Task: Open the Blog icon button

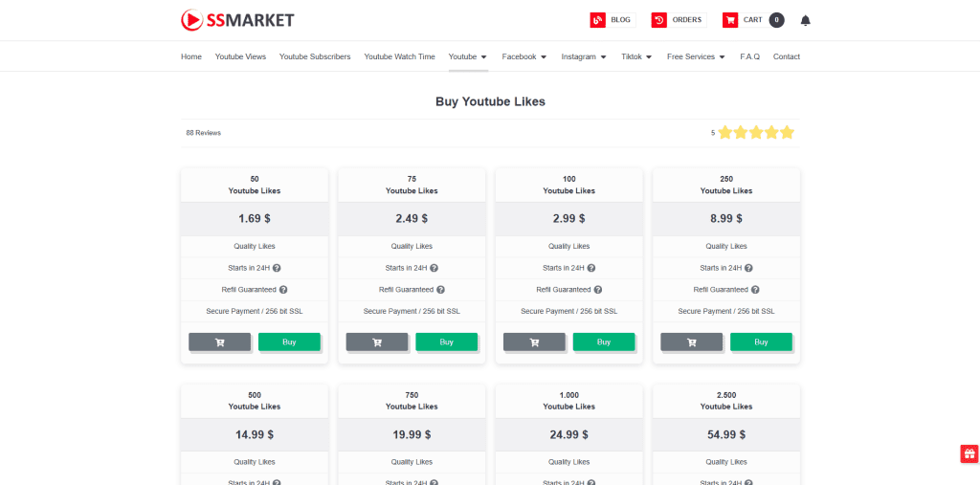Action: click(597, 20)
